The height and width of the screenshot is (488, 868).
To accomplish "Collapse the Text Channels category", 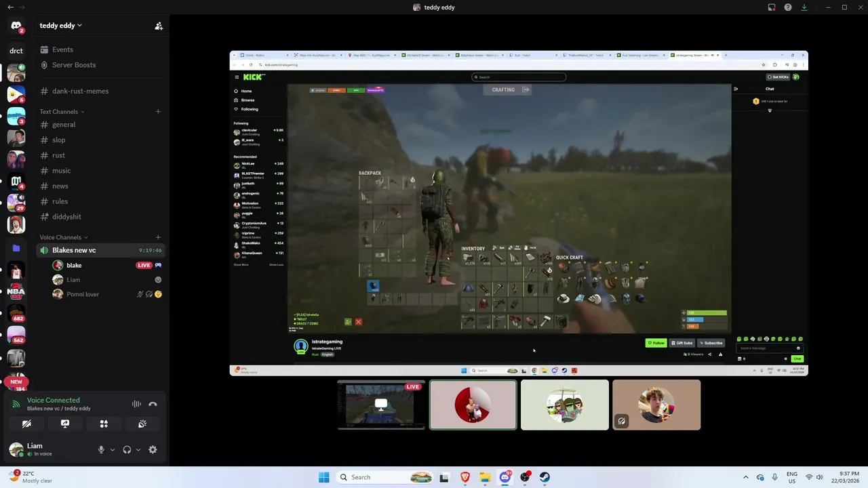I will (62, 111).
